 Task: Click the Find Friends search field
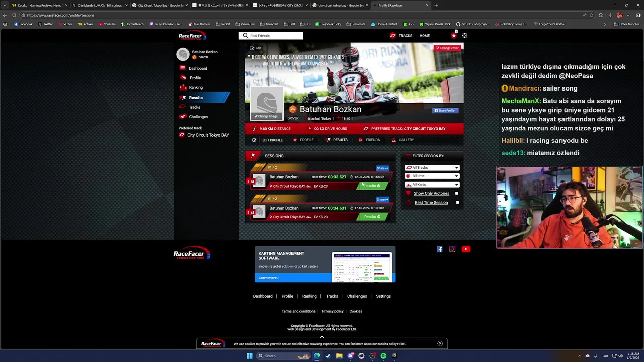pyautogui.click(x=271, y=36)
